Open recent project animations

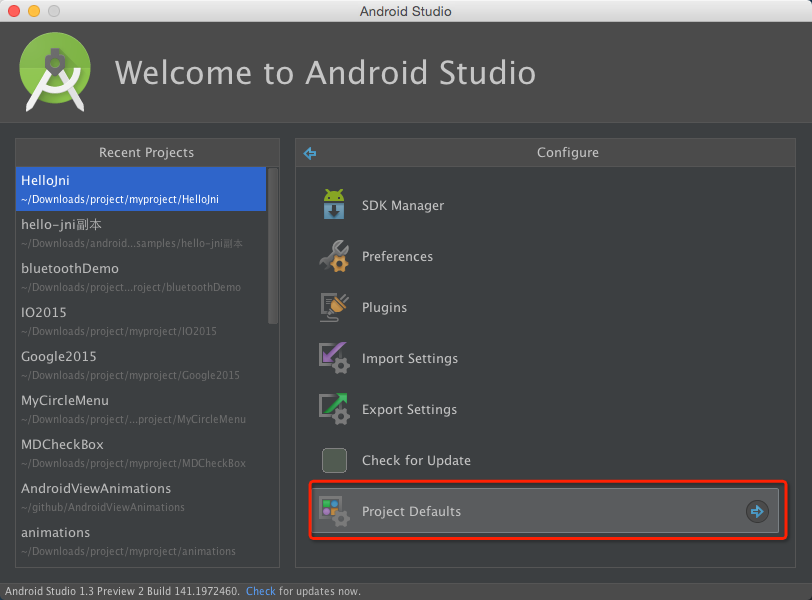pos(141,541)
